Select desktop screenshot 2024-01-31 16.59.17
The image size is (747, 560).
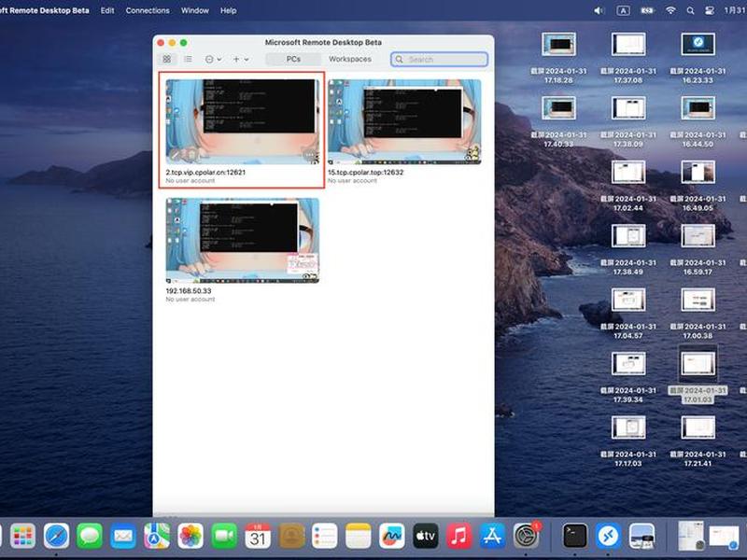point(698,236)
